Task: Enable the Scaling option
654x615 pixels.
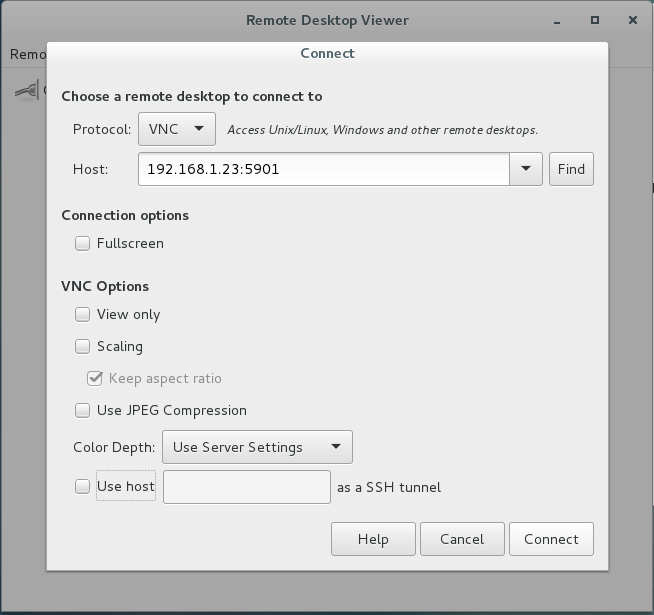Action: 82,346
